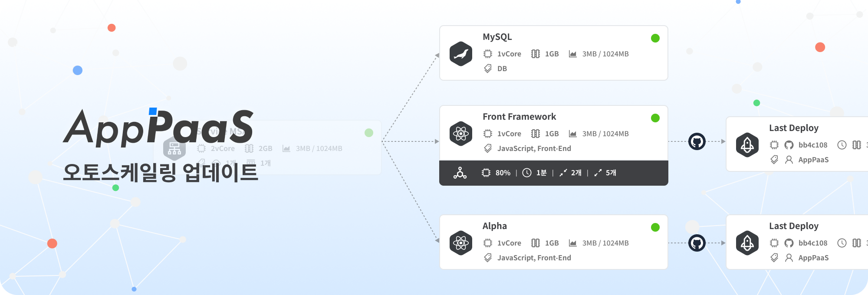The height and width of the screenshot is (295, 868).
Task: Click the scale-in arrows icon beside 2개
Action: click(563, 173)
